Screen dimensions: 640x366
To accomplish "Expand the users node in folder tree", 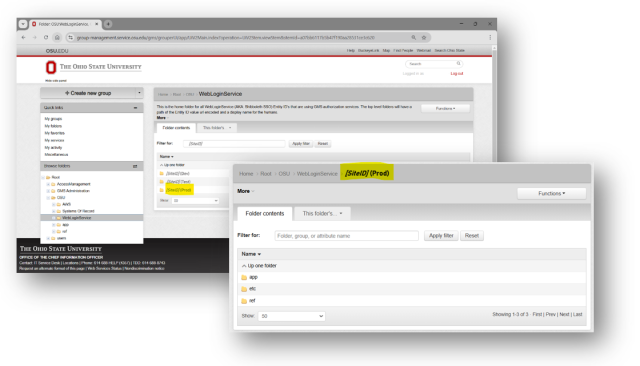I will pyautogui.click(x=48, y=238).
